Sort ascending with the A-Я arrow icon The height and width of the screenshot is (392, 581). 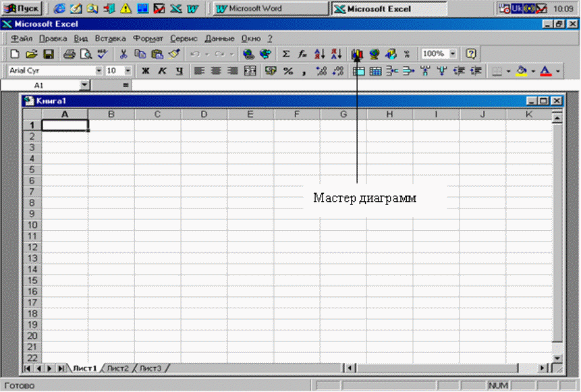[x=319, y=54]
